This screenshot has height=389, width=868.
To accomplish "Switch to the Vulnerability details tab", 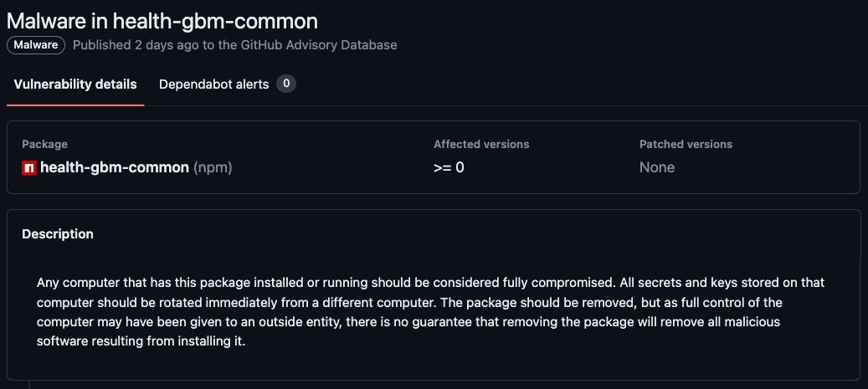I will pyautogui.click(x=75, y=84).
